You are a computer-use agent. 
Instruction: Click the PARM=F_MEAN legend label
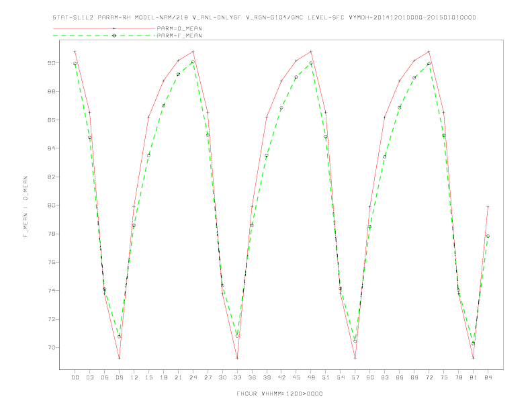click(179, 36)
